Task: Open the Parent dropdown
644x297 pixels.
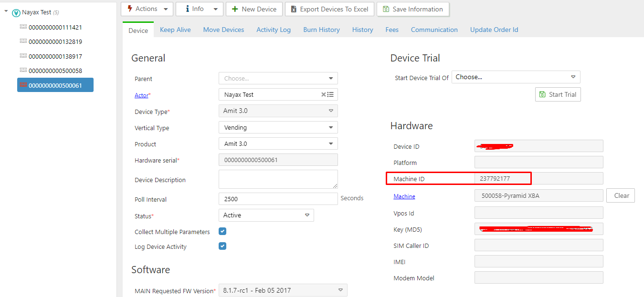Action: click(x=278, y=78)
